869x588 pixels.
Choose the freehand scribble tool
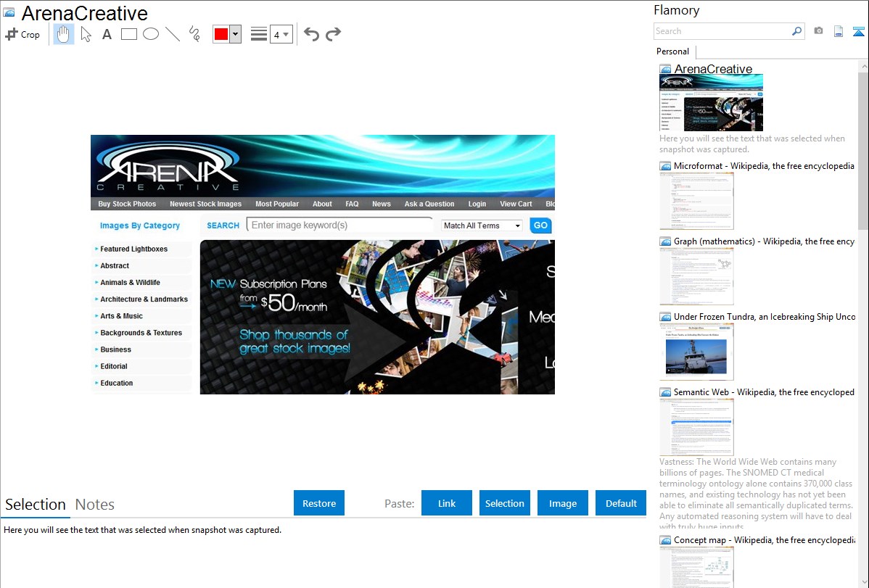(x=194, y=34)
